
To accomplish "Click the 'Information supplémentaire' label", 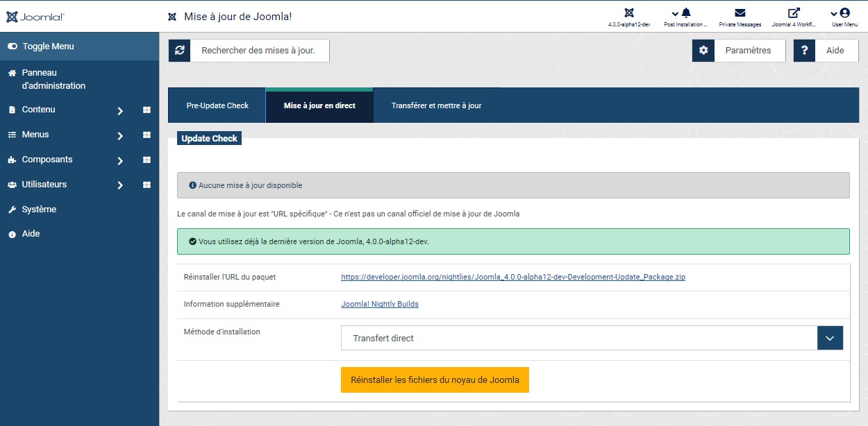I will (x=231, y=304).
